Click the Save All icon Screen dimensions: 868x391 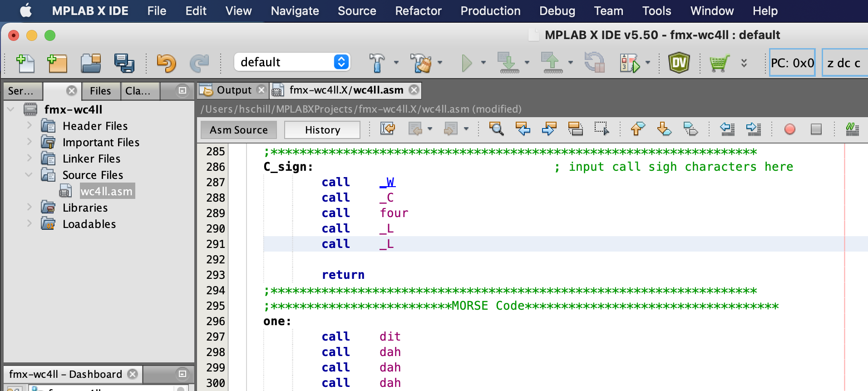(x=123, y=63)
